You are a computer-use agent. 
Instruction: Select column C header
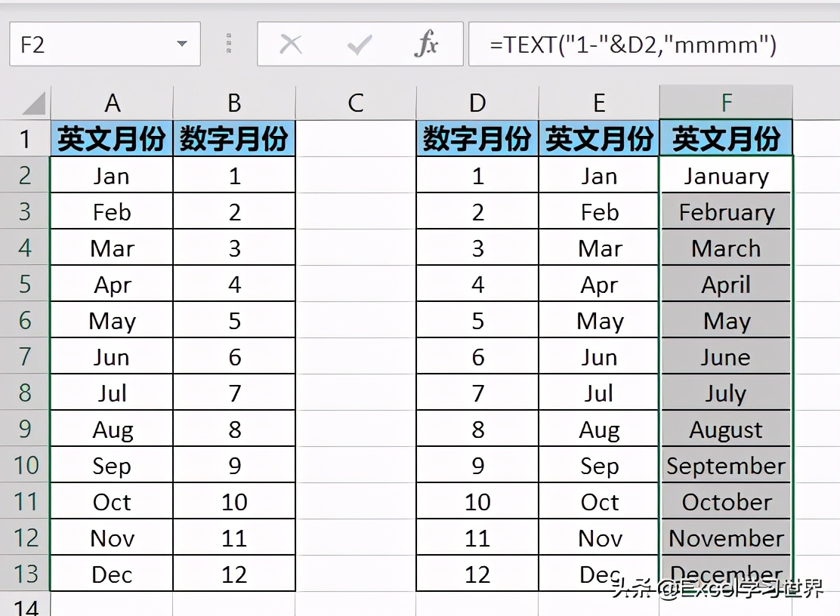pos(356,103)
